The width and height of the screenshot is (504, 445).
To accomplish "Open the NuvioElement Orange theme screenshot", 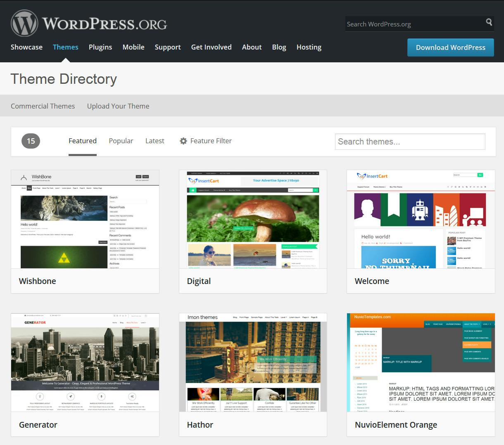I will pyautogui.click(x=421, y=362).
